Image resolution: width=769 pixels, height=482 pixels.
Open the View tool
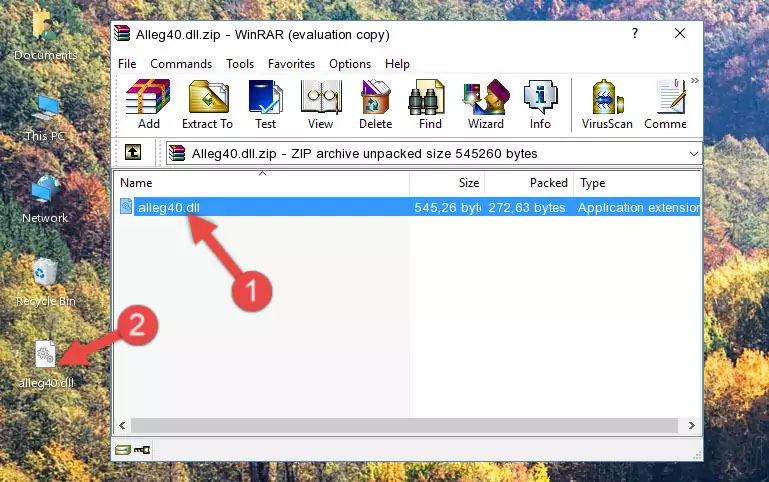click(x=321, y=104)
